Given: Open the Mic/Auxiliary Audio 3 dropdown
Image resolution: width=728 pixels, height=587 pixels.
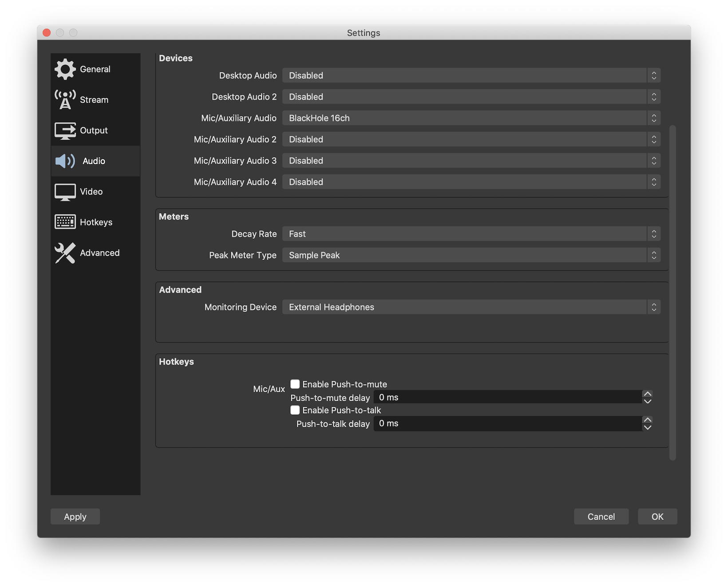Looking at the screenshot, I should (x=471, y=161).
